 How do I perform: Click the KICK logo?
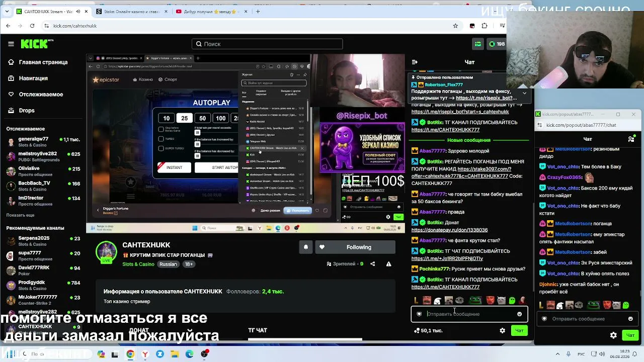click(x=37, y=44)
